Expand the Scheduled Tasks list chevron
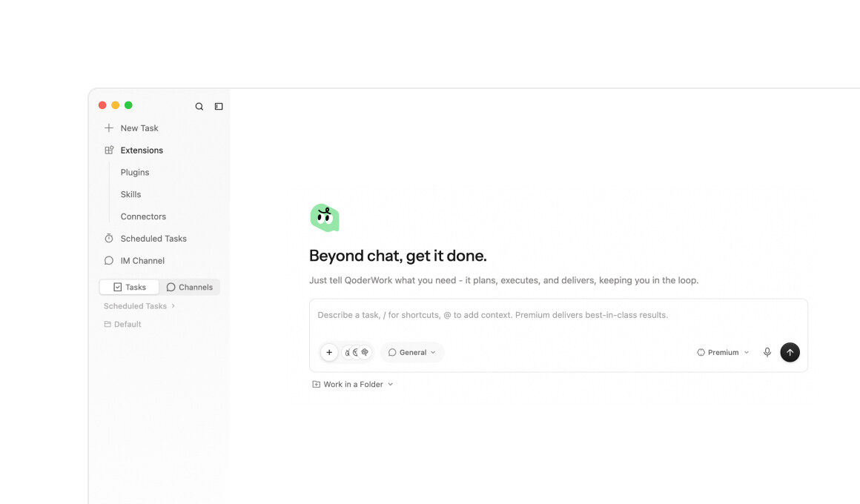The image size is (860, 504). click(x=173, y=306)
